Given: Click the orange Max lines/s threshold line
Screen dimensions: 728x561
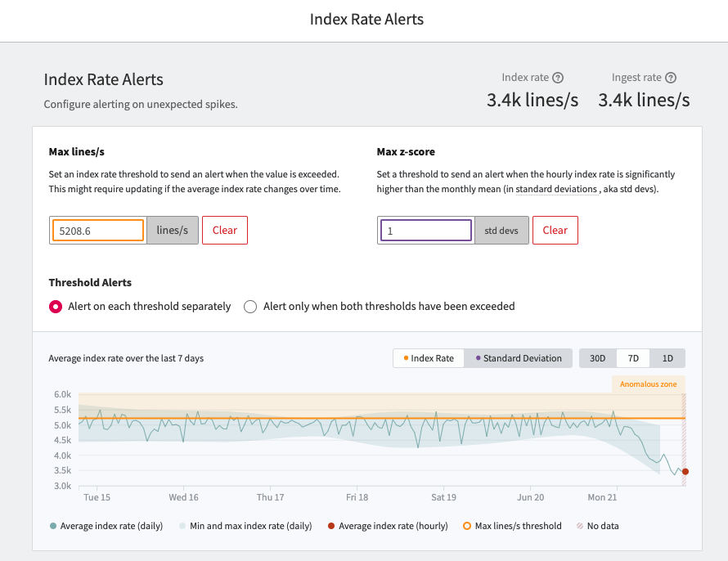Looking at the screenshot, I should (x=382, y=419).
